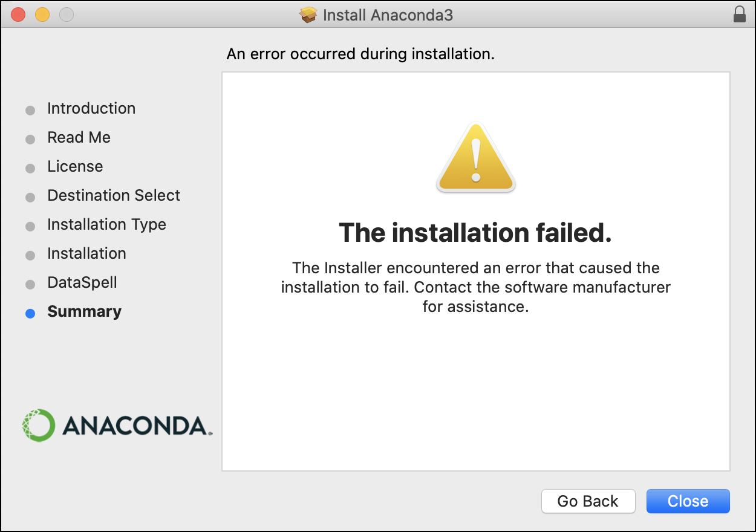
Task: Click the Anaconda logo
Action: coord(117,426)
